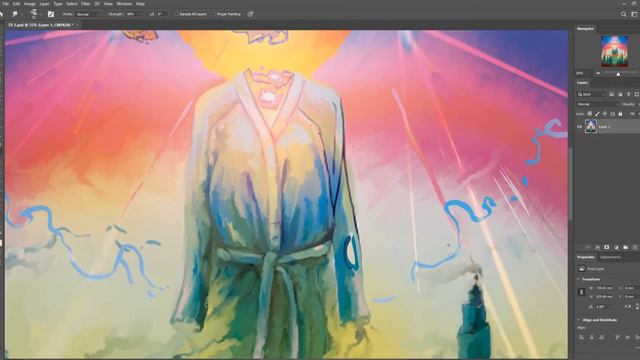The image size is (640, 360).
Task: Click the Height field in Transform
Action: tap(604, 297)
